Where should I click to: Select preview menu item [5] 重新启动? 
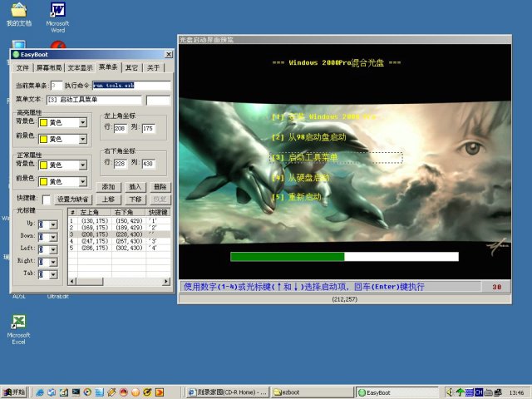297,197
